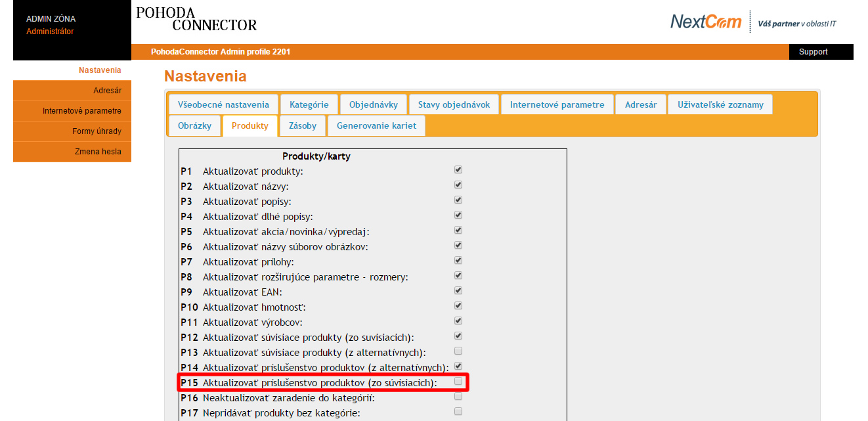Toggle P2 Aktualizovať názvy checkbox
Screen dimensions: 868x421
[458, 185]
